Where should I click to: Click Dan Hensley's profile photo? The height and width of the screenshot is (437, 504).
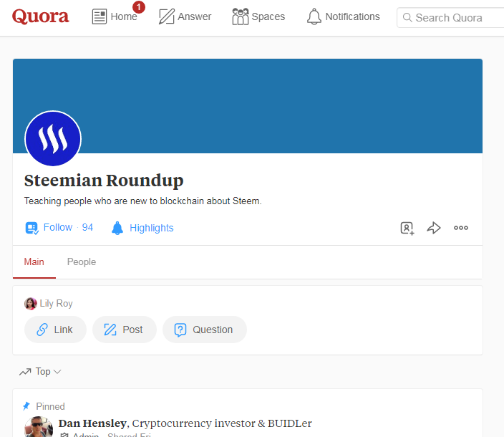tap(39, 427)
